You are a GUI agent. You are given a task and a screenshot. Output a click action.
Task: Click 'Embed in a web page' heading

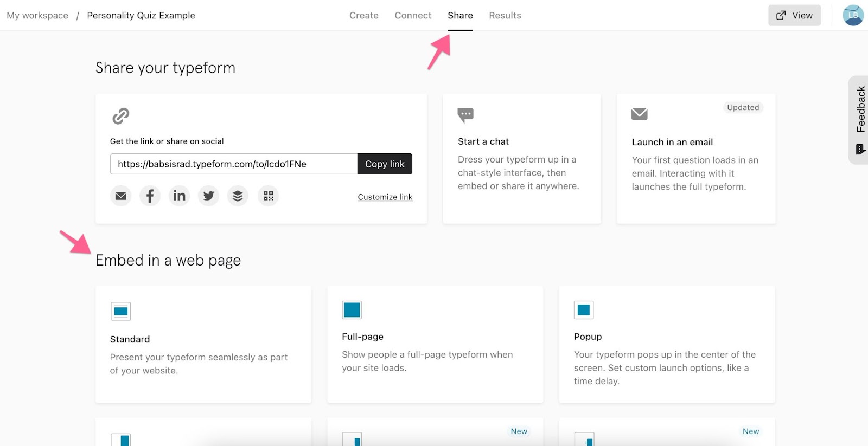(168, 261)
